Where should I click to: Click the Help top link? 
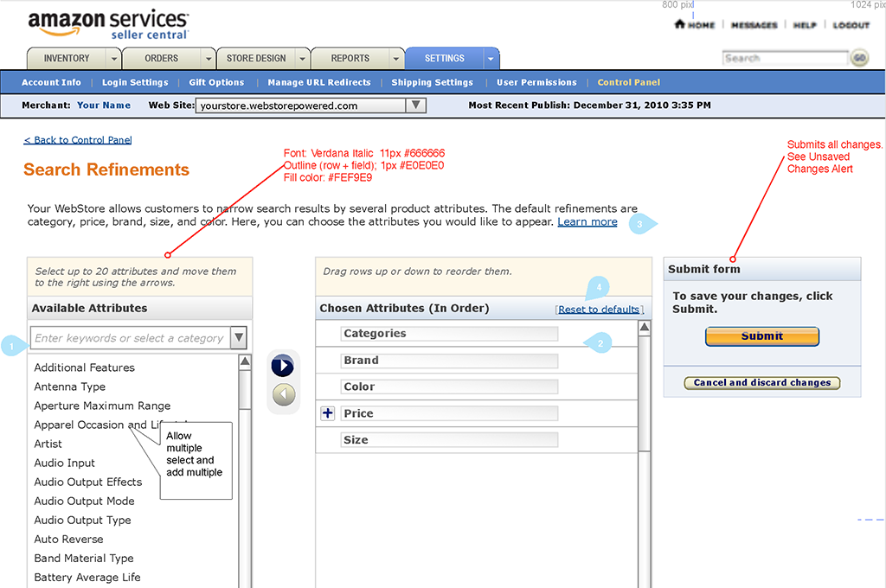[805, 25]
